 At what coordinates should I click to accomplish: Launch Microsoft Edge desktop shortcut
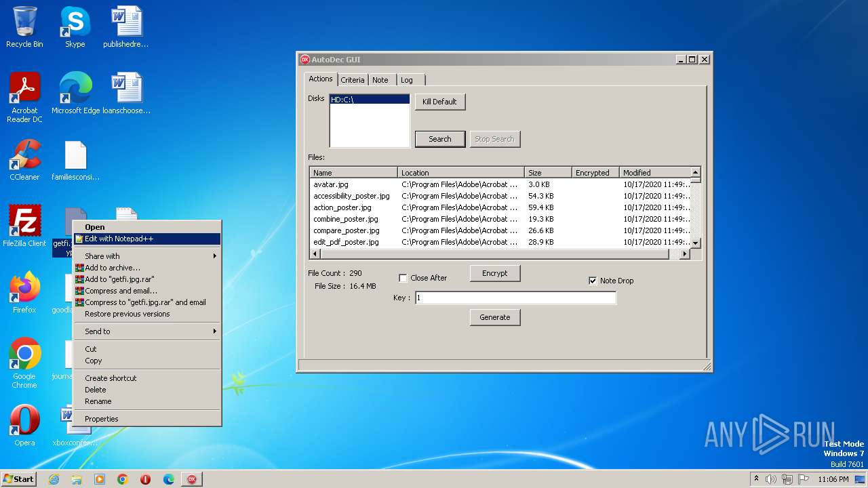coord(75,94)
